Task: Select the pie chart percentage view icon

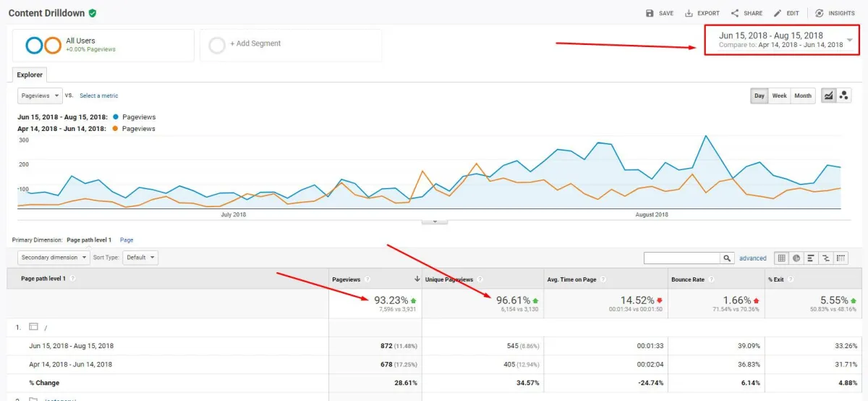Action: [796, 258]
